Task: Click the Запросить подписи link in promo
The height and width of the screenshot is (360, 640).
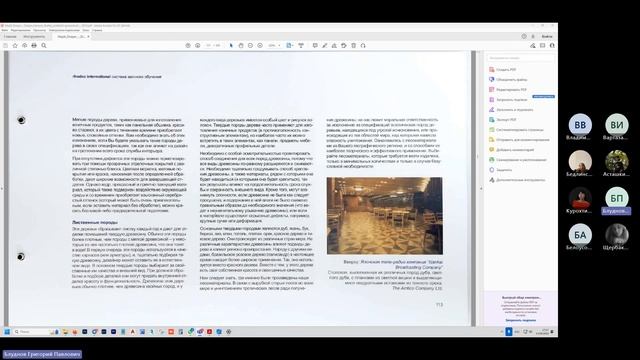Action: (x=520, y=320)
